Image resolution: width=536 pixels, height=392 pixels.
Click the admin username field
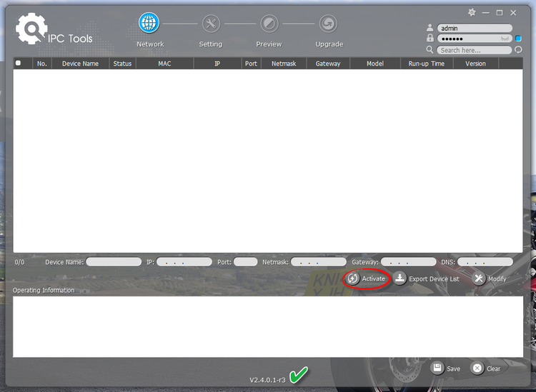click(474, 29)
